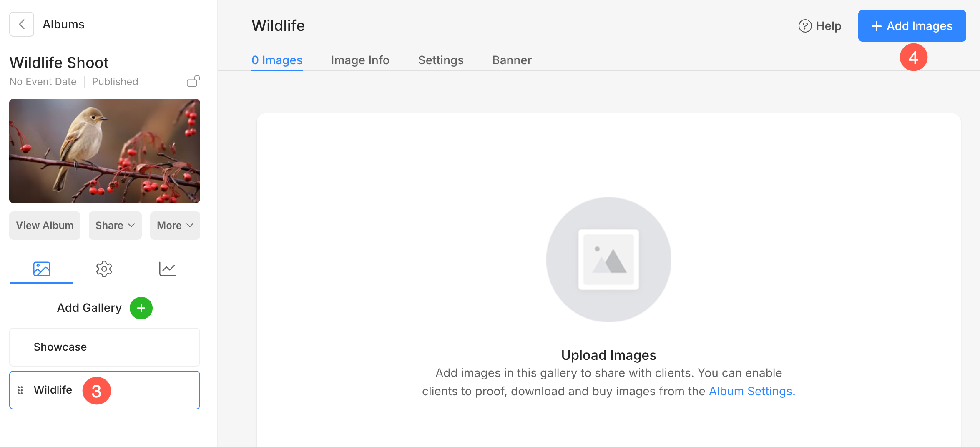This screenshot has width=980, height=447.
Task: Click the Help question mark icon
Action: click(x=805, y=26)
